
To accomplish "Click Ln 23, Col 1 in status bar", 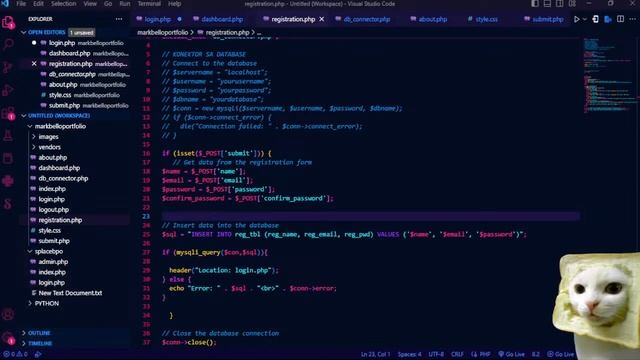I will click(375, 354).
